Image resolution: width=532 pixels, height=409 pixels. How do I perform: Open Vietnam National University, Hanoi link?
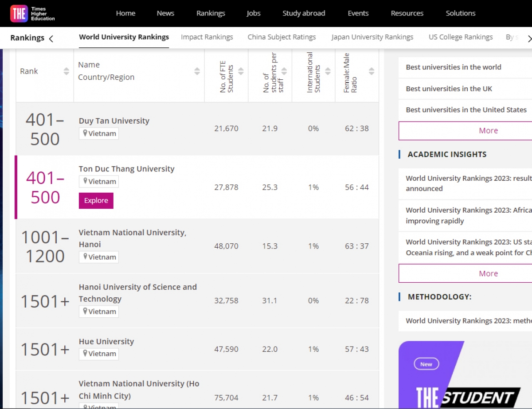[133, 238]
